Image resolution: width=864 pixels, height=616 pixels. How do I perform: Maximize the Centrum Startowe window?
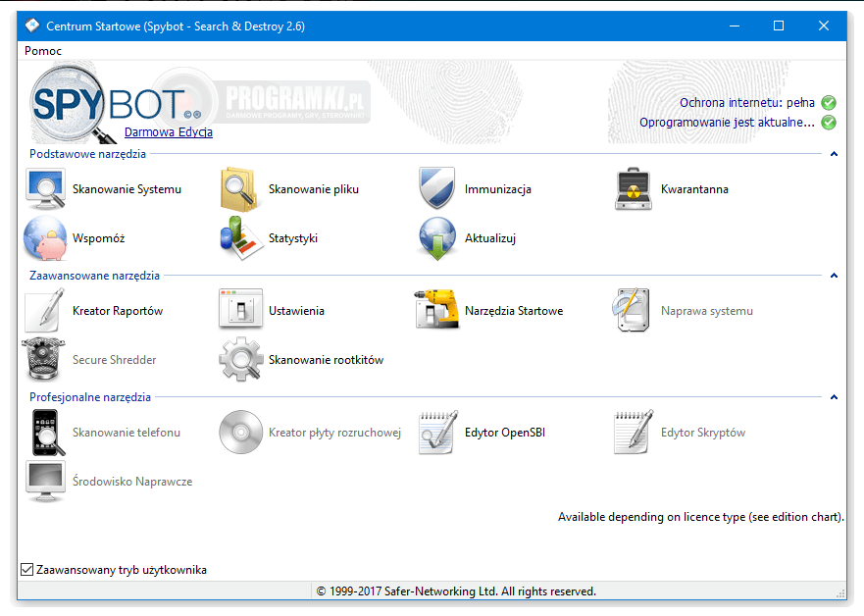click(779, 26)
